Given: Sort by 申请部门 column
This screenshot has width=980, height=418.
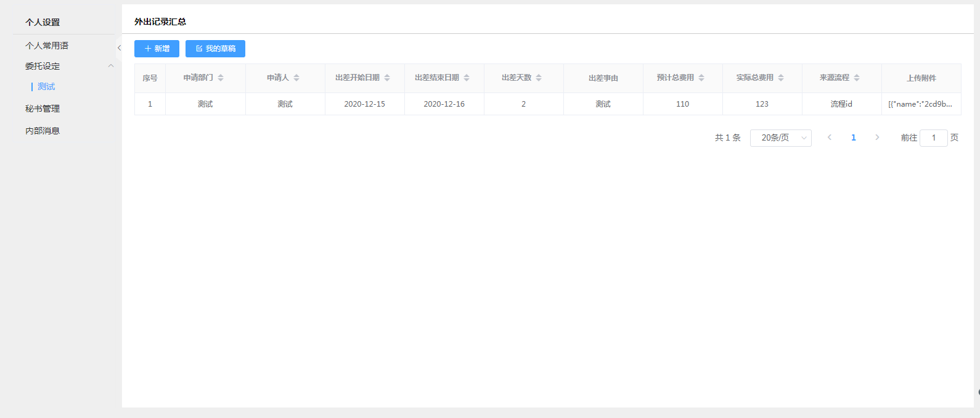Looking at the screenshot, I should click(221, 78).
